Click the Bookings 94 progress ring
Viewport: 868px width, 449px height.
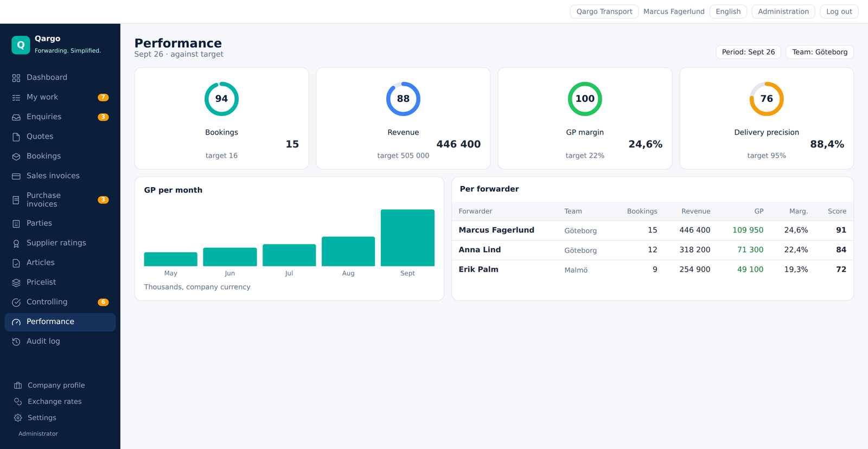[x=221, y=99]
